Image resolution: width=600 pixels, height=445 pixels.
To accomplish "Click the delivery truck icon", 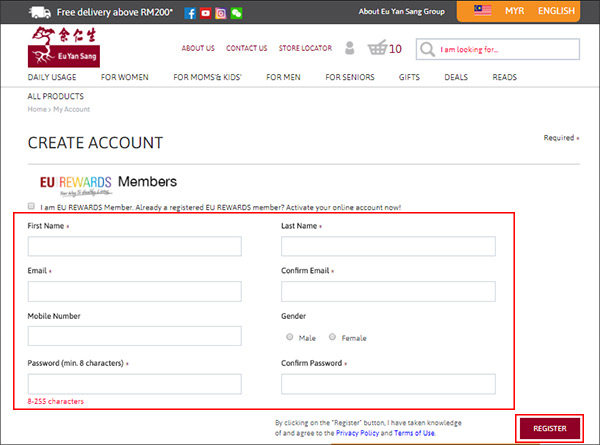I will tap(40, 13).
